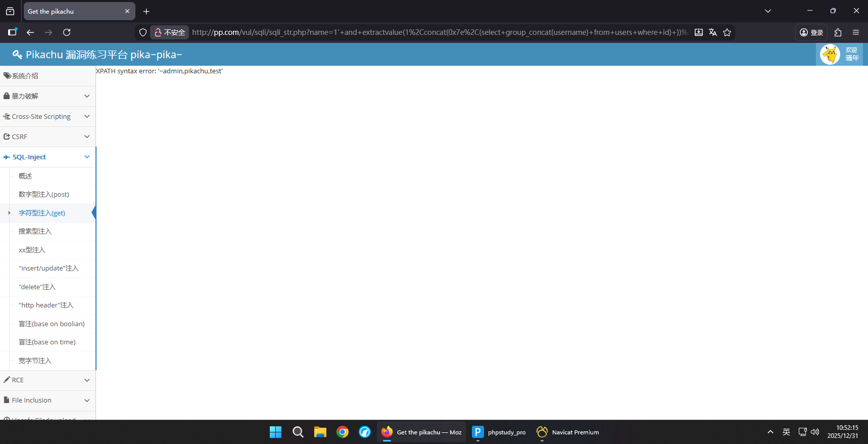Viewport: 868px width, 444px height.
Task: Open the 概述 submenu item
Action: pos(25,176)
